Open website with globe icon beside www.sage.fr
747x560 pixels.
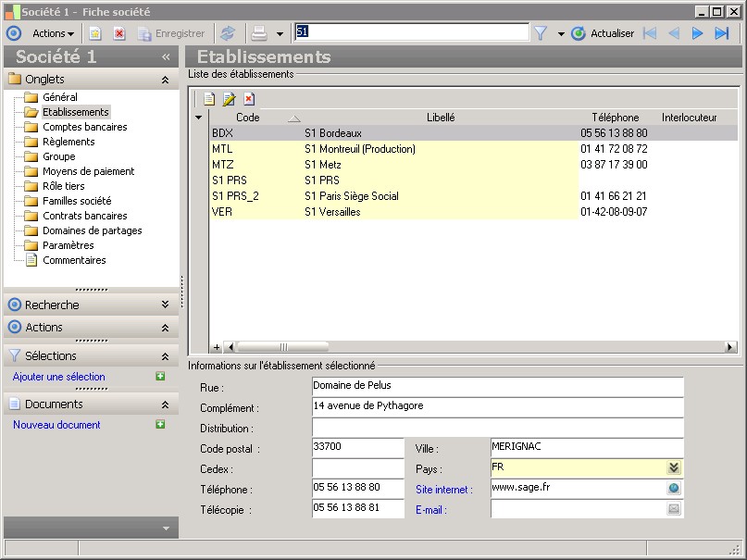pyautogui.click(x=674, y=489)
